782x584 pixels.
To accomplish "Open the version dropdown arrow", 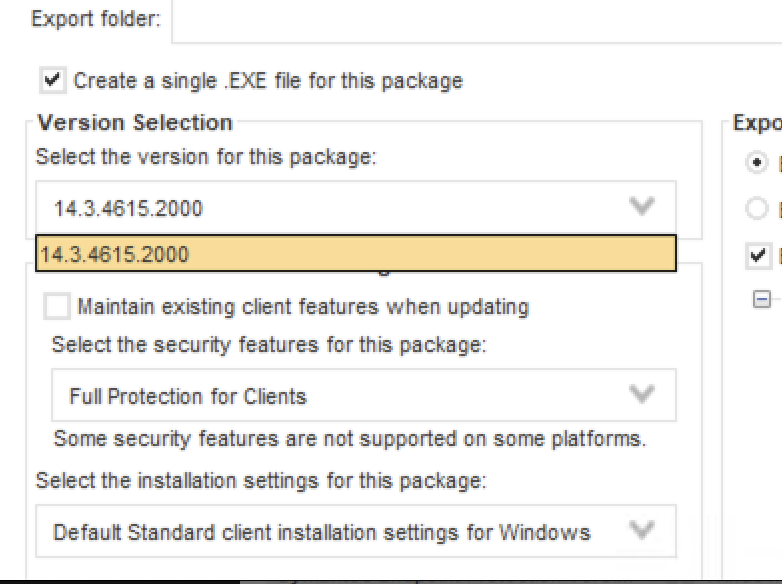I will 642,207.
